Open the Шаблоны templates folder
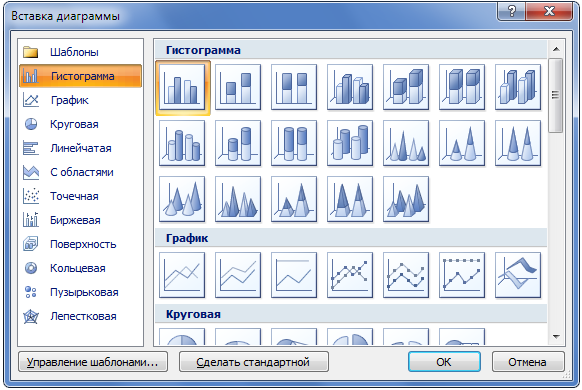Image resolution: width=582 pixels, height=390 pixels. point(81,52)
